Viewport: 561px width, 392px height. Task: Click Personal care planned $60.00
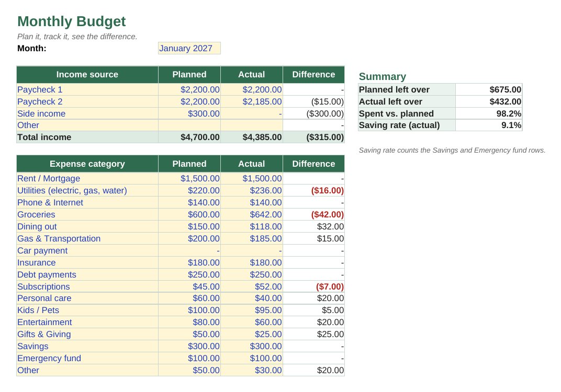click(x=189, y=298)
